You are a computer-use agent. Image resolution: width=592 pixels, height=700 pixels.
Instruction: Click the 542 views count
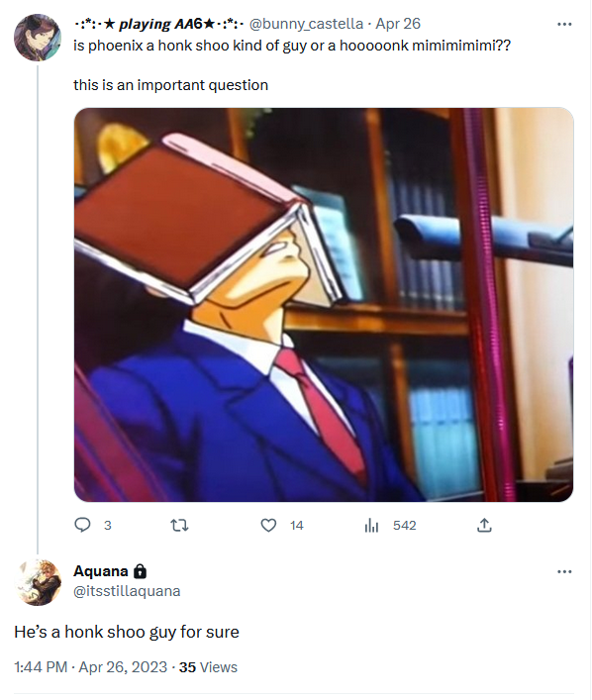405,526
